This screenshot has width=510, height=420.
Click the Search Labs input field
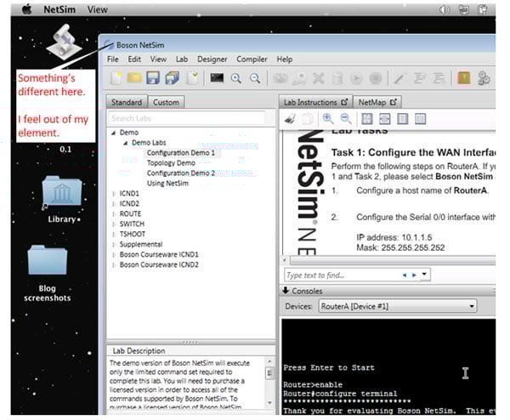click(x=187, y=118)
